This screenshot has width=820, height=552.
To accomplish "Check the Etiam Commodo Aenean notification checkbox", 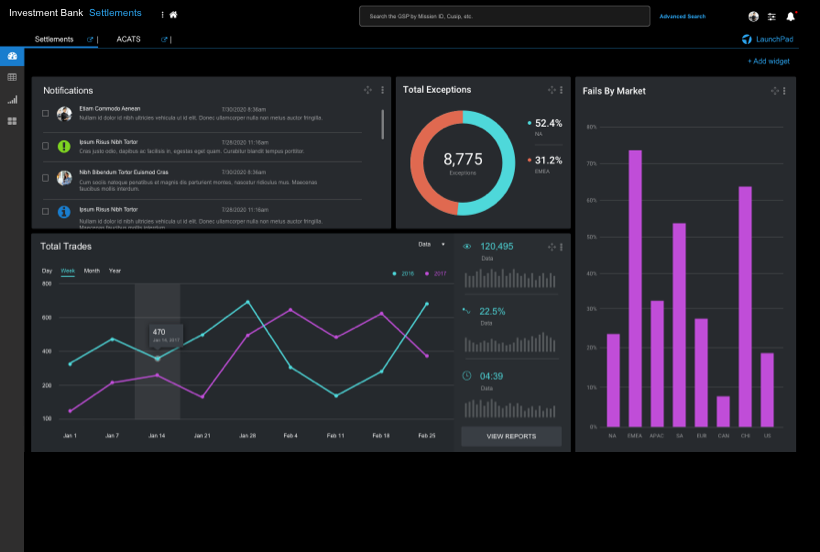I will tap(46, 113).
